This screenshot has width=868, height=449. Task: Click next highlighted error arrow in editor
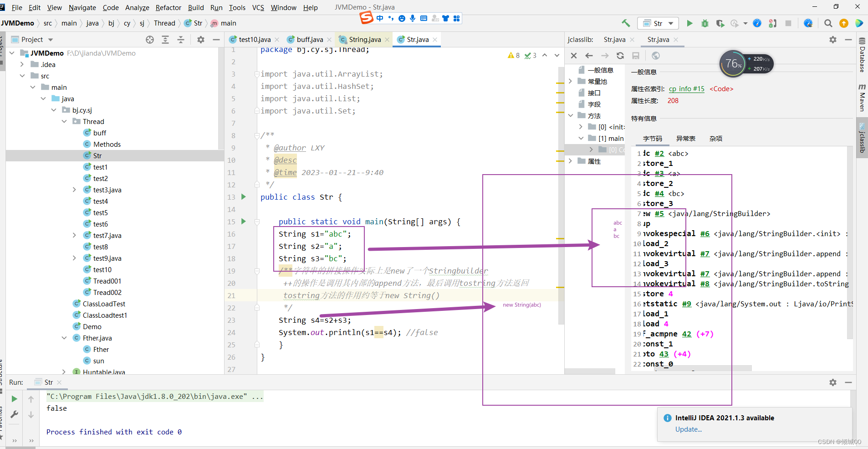pyautogui.click(x=557, y=56)
